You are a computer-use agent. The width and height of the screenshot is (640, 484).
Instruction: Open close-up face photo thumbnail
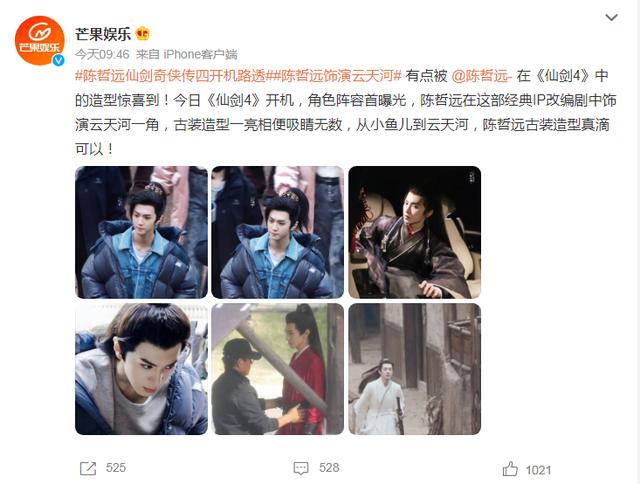pos(141,369)
